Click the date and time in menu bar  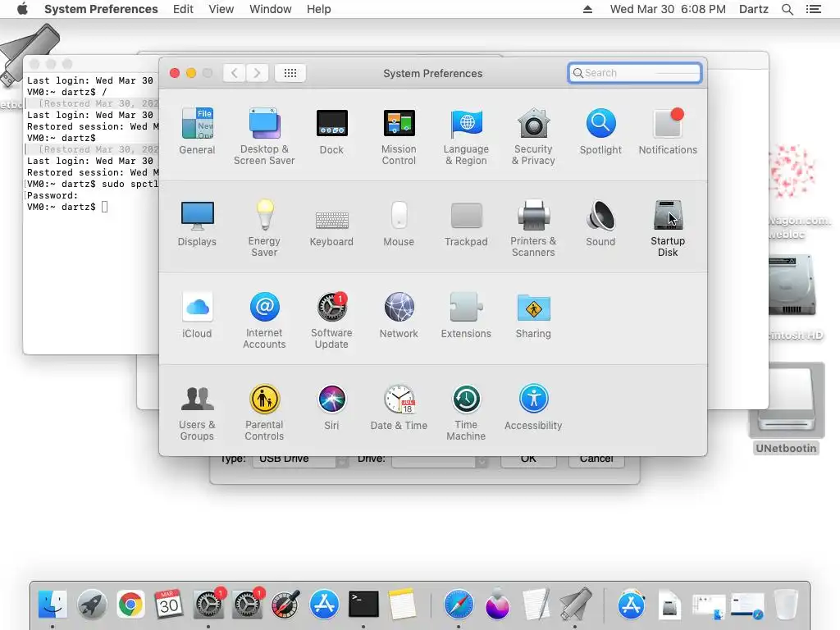[x=668, y=9]
